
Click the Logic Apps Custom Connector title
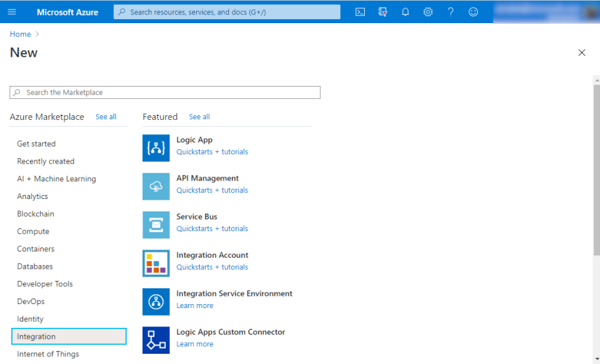pyautogui.click(x=230, y=332)
